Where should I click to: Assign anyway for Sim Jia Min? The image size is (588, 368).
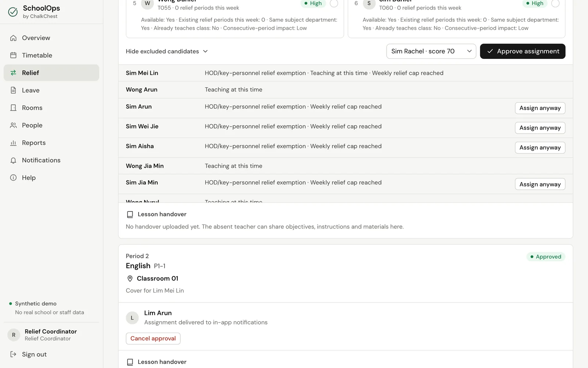click(540, 184)
